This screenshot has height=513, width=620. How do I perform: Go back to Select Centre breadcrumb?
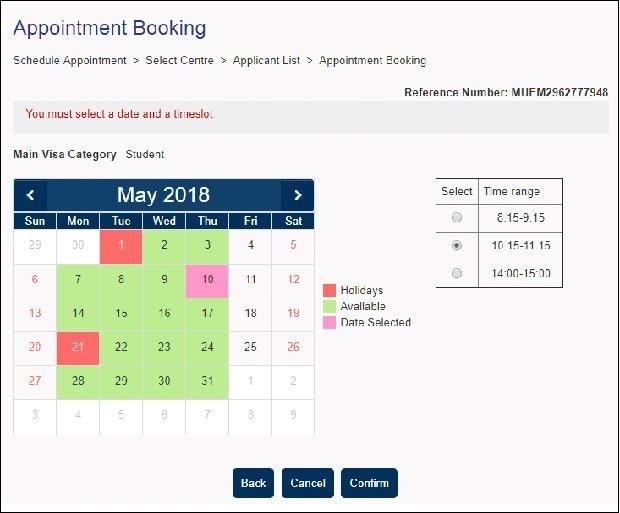click(x=180, y=61)
